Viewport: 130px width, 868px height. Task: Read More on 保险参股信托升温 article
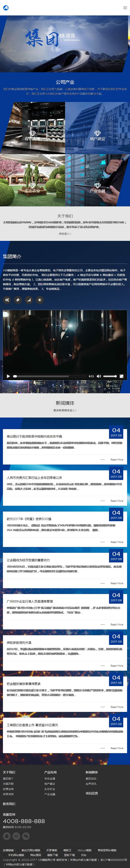click(117, 666)
